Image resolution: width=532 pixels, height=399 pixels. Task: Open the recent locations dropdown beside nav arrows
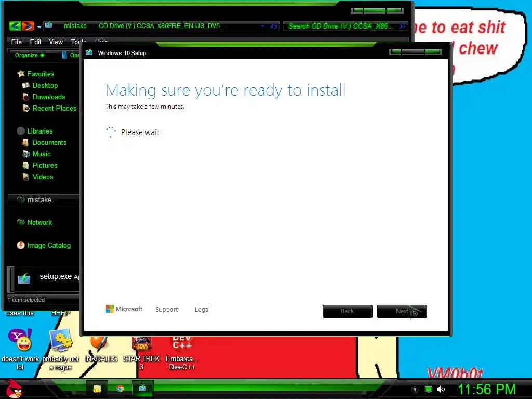click(x=39, y=27)
